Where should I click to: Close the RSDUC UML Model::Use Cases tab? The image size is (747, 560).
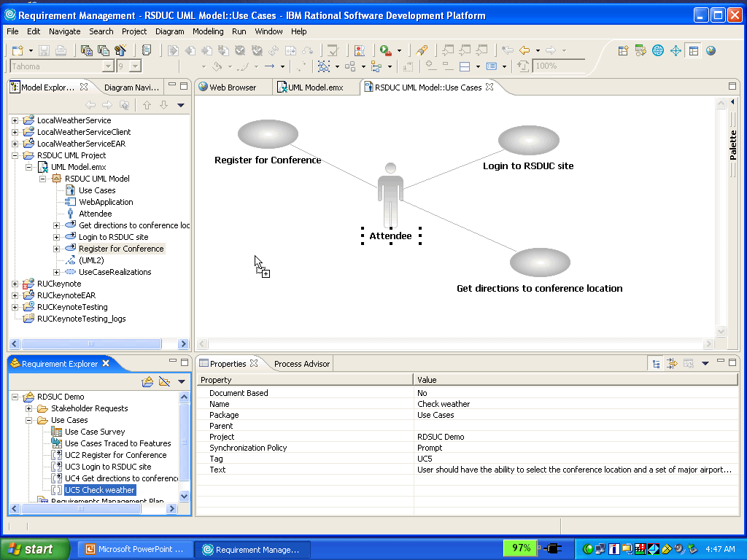(489, 87)
